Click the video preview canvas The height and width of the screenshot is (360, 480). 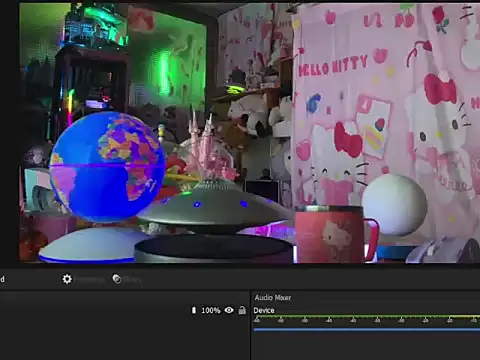(250, 133)
